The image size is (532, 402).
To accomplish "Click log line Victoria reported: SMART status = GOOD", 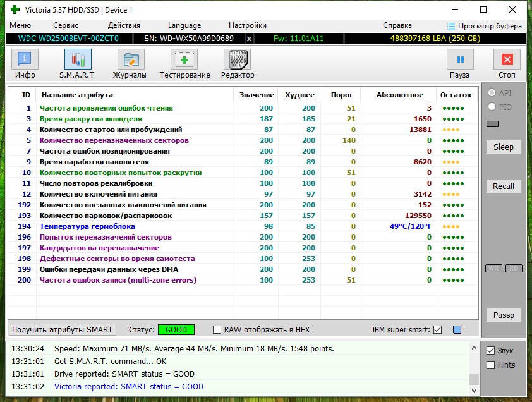I will pyautogui.click(x=129, y=387).
